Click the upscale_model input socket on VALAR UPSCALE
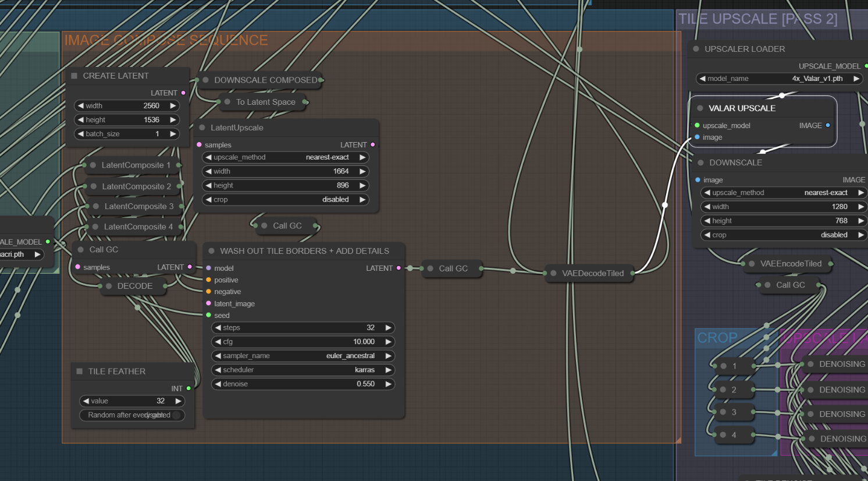The height and width of the screenshot is (481, 868). coord(697,125)
